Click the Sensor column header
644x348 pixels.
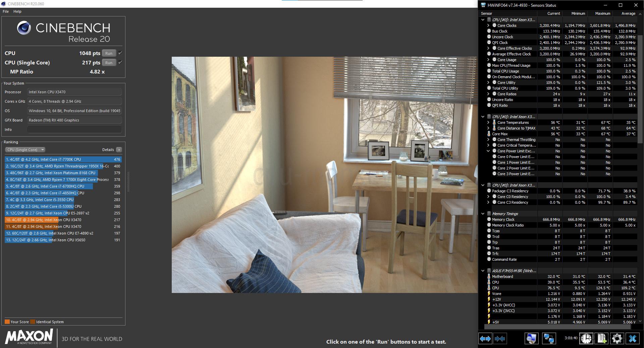(x=508, y=13)
